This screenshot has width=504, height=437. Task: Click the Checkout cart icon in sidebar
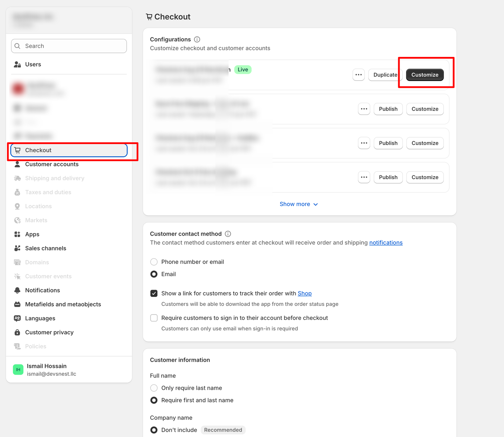pos(17,150)
